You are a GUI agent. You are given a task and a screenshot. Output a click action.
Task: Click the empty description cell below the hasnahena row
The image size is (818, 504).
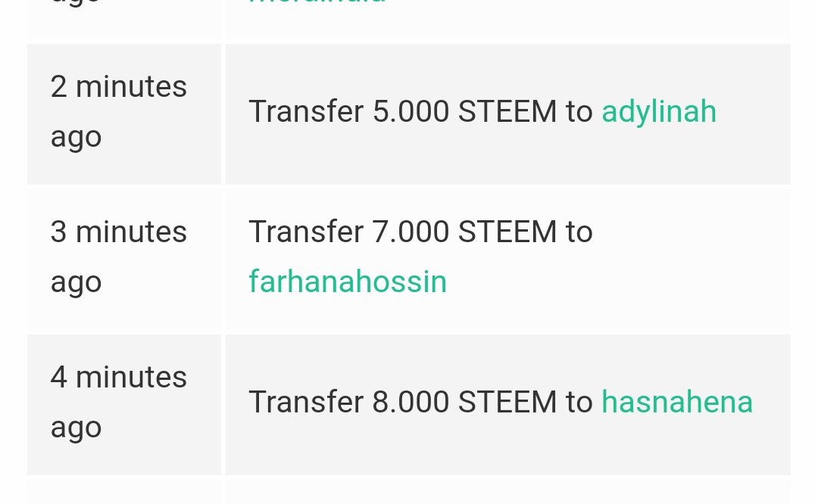[x=508, y=492]
